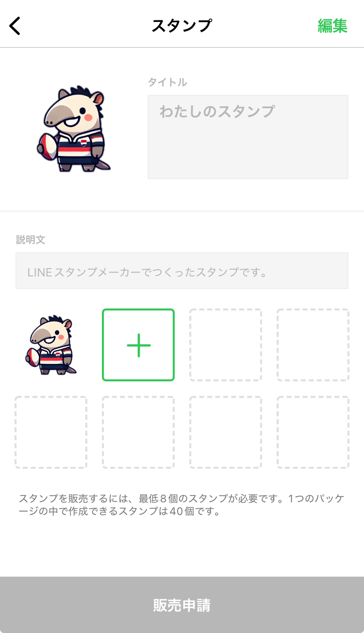Click the description field mentioning LINEスタンプメーカー

(x=182, y=271)
